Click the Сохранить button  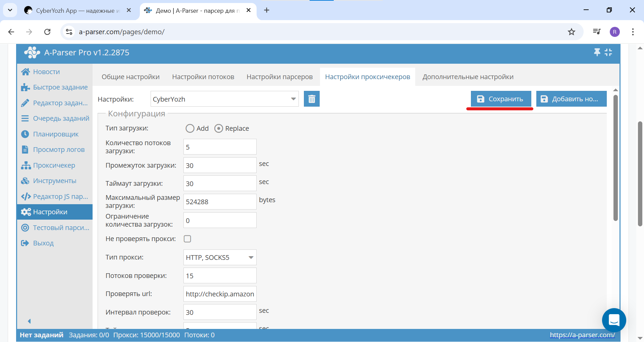click(x=501, y=99)
